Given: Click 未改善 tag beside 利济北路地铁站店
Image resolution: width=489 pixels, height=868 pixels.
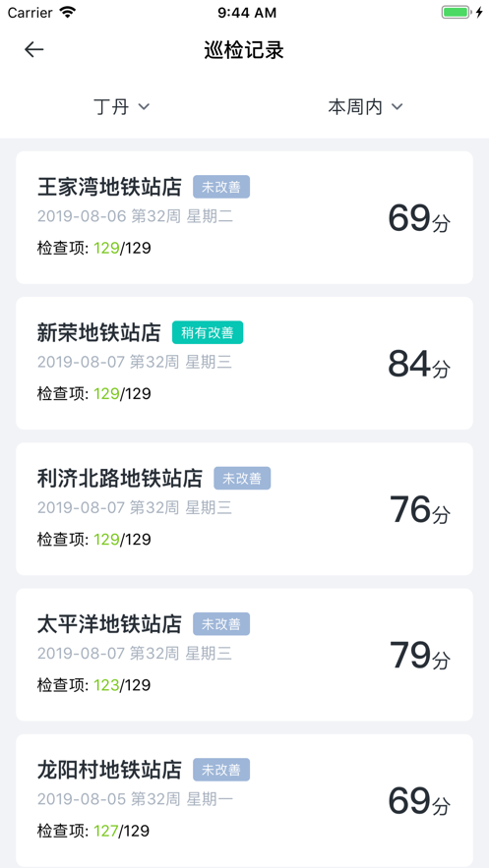Looking at the screenshot, I should [x=242, y=479].
